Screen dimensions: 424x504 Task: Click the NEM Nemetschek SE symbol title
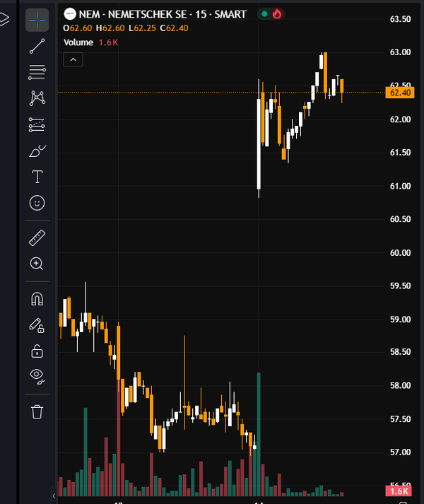coord(163,14)
